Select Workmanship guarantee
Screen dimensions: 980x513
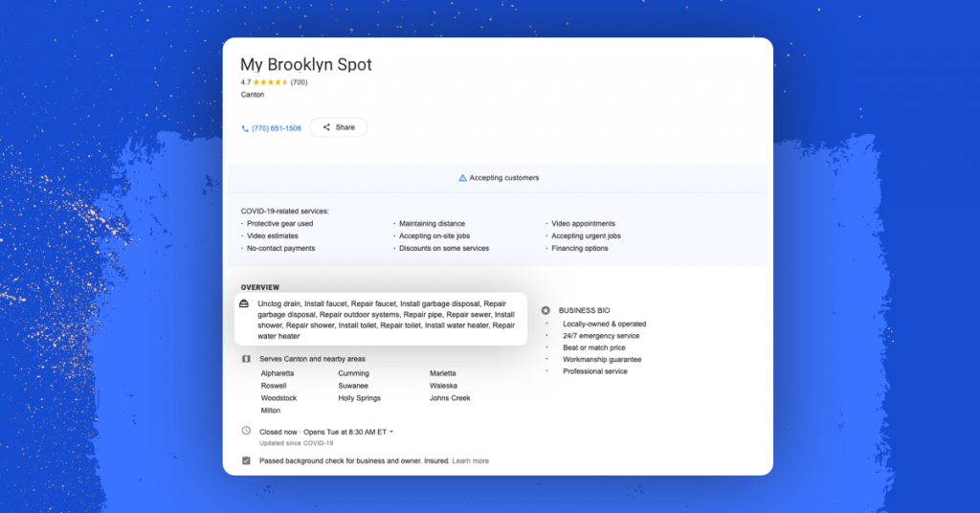[602, 360]
